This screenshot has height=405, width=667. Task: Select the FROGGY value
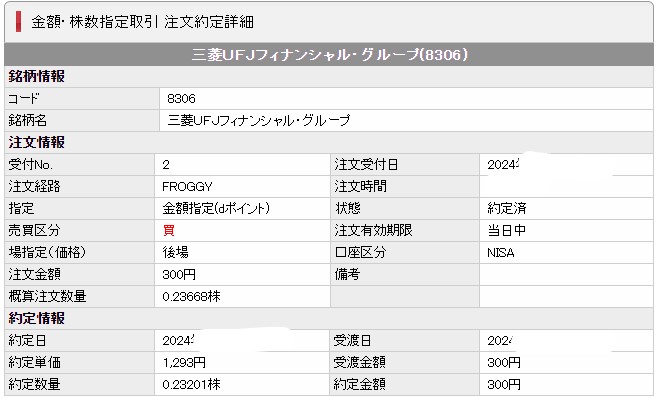tap(187, 187)
